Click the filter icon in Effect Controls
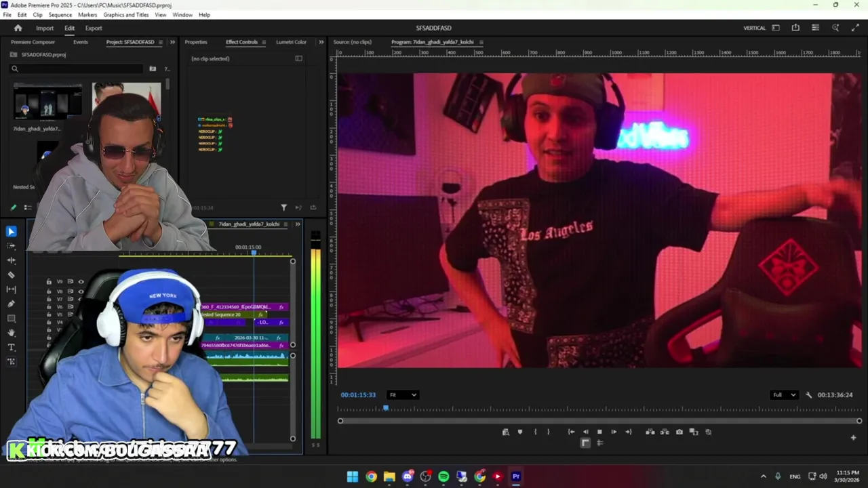 click(x=283, y=207)
